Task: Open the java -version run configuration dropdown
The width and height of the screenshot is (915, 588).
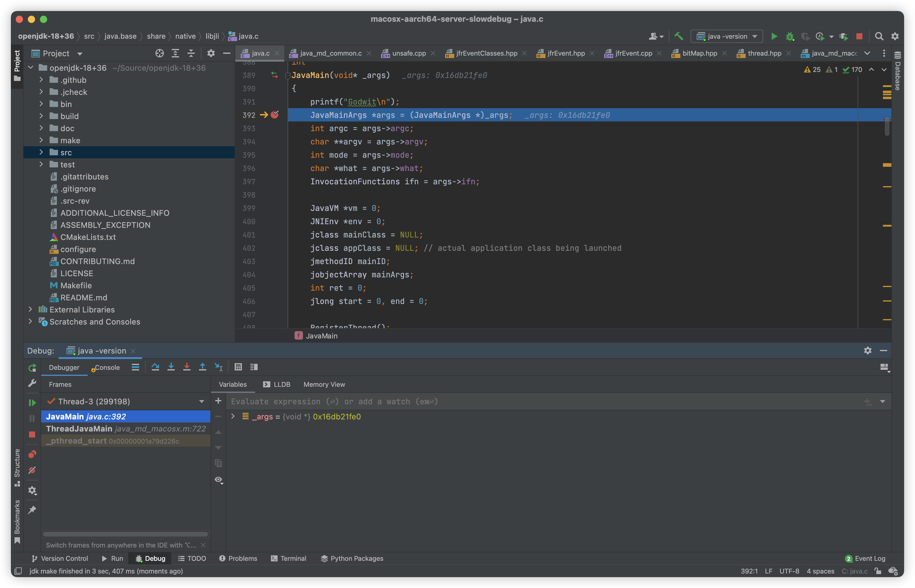Action: 727,36
